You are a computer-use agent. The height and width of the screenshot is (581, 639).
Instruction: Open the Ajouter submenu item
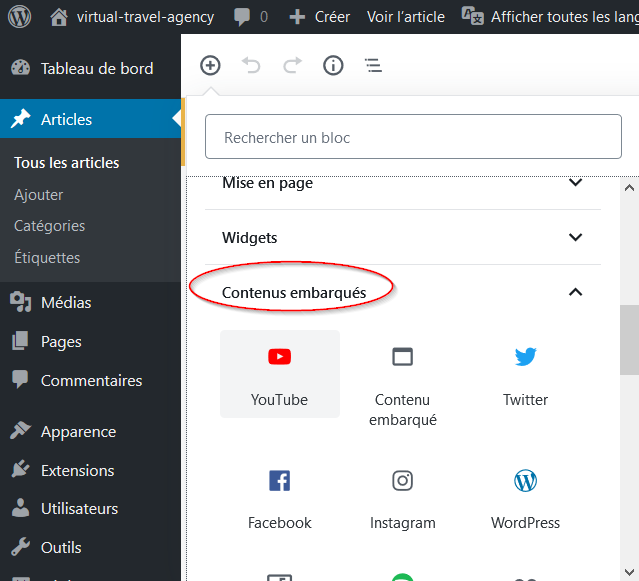click(x=39, y=195)
